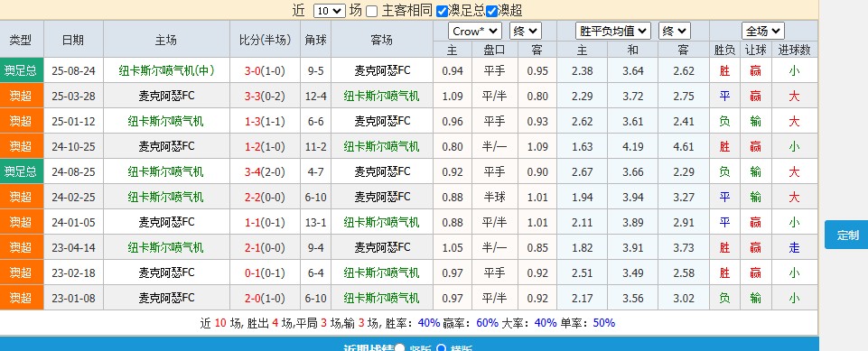
Task: Click the 1-2(1-0) score
Action: (x=265, y=146)
